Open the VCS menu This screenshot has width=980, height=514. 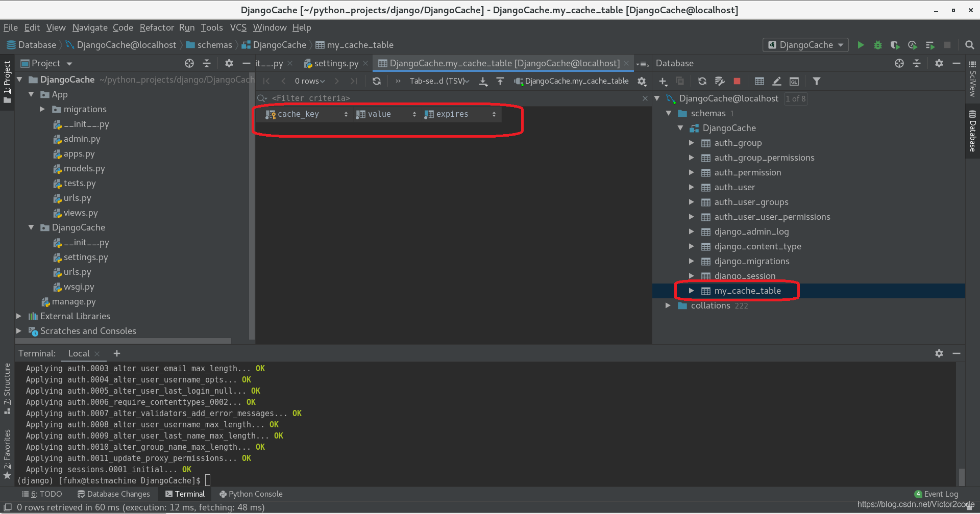(238, 28)
